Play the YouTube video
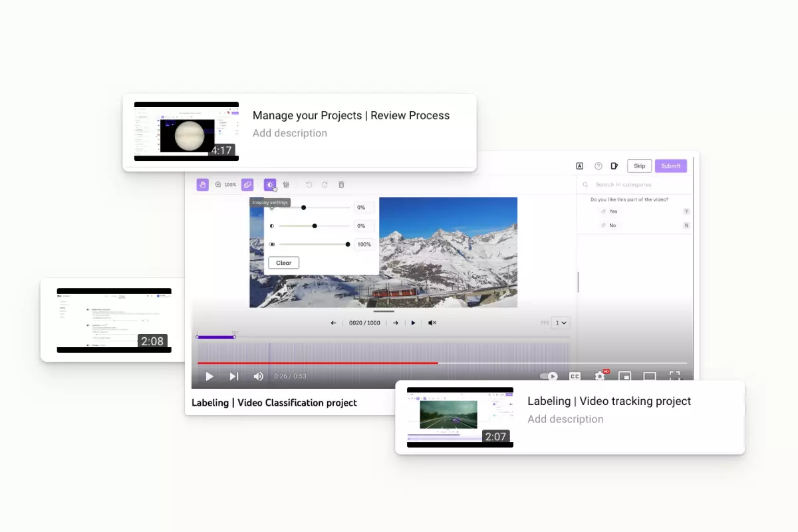 (209, 376)
